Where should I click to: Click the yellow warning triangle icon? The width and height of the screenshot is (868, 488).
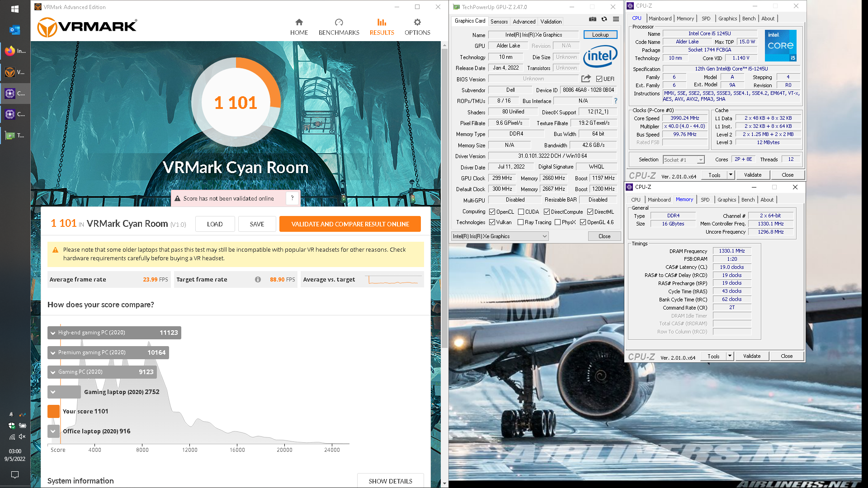tap(55, 250)
